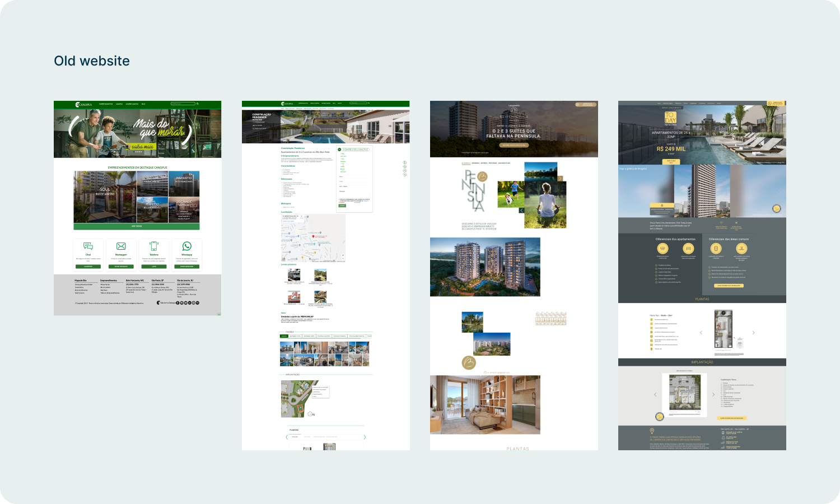Open the Soul Rio de Janeiro featured tile
This screenshot has width=840, height=504.
coord(105,197)
